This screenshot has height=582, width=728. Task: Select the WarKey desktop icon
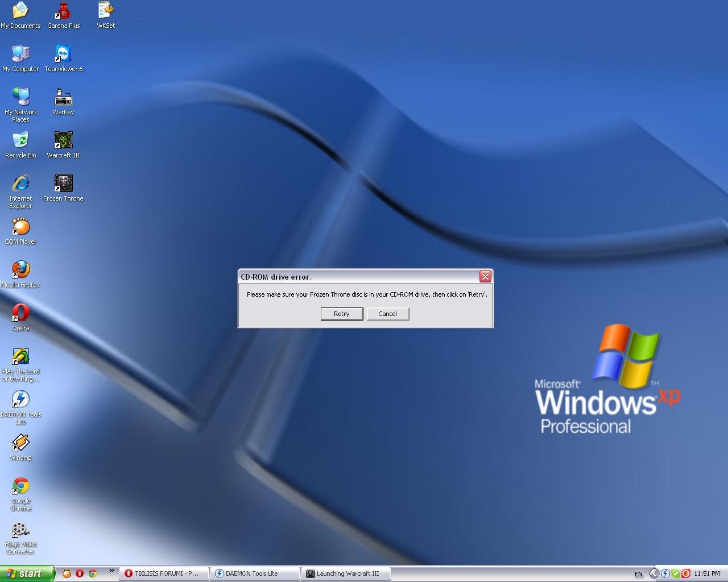point(63,97)
